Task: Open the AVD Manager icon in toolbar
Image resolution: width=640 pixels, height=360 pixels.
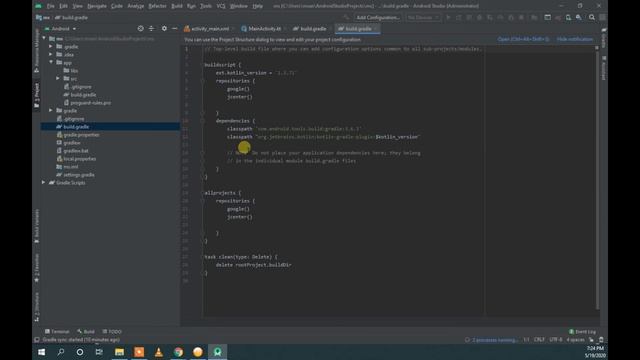Action: pos(568,18)
